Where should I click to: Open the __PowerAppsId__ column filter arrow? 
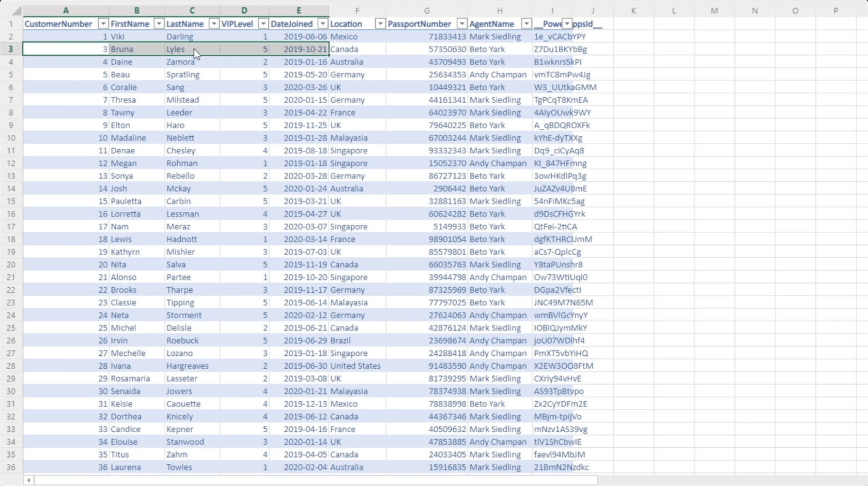(567, 24)
